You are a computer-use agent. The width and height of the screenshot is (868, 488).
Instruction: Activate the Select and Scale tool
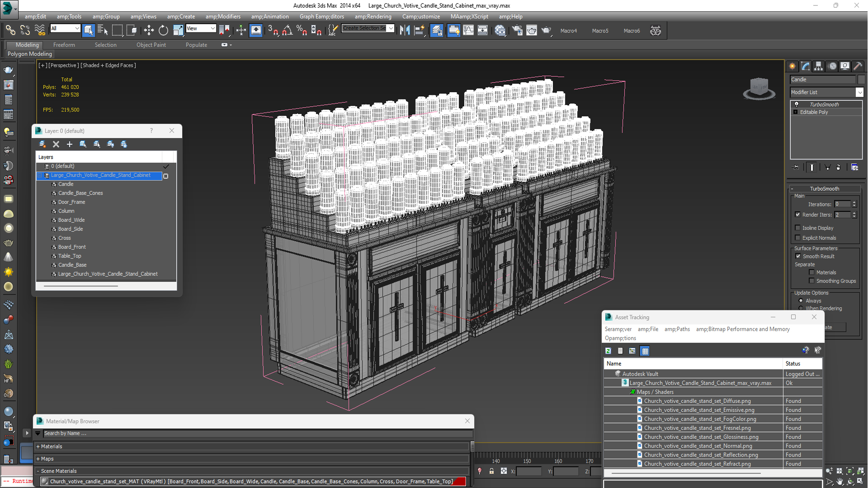coord(178,30)
